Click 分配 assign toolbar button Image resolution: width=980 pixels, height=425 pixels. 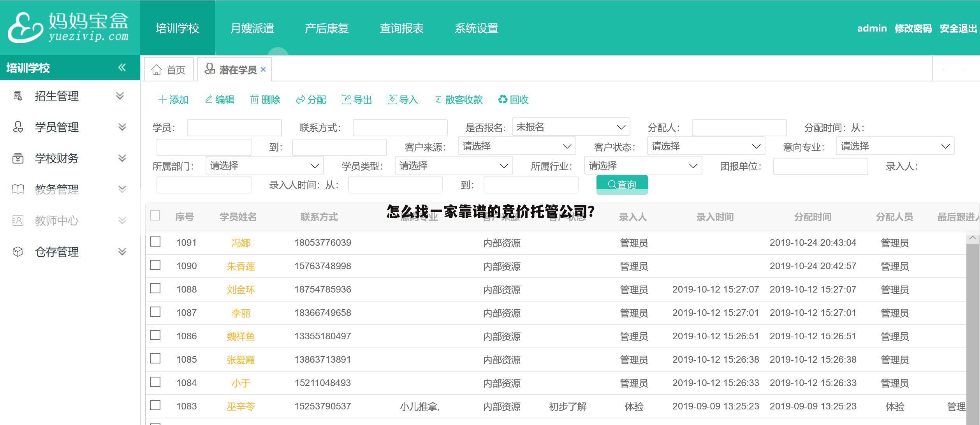tap(311, 100)
